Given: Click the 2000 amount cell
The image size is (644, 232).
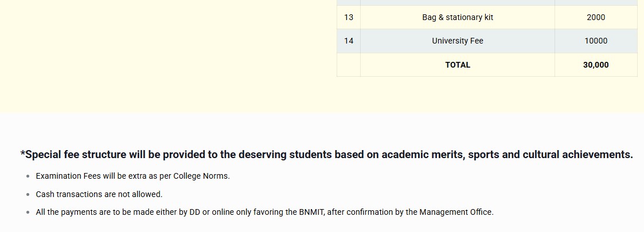Looking at the screenshot, I should (596, 17).
